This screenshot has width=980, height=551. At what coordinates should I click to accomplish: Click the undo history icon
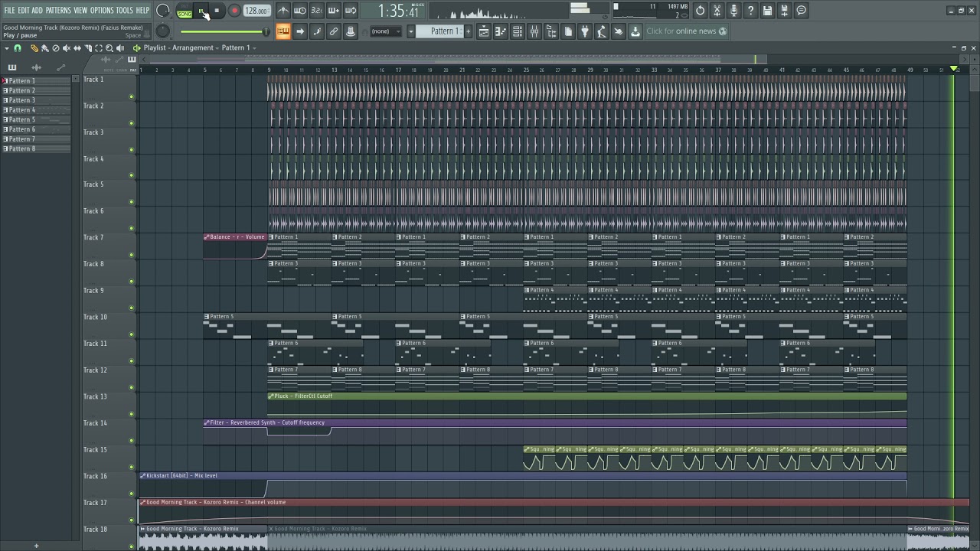click(x=700, y=11)
